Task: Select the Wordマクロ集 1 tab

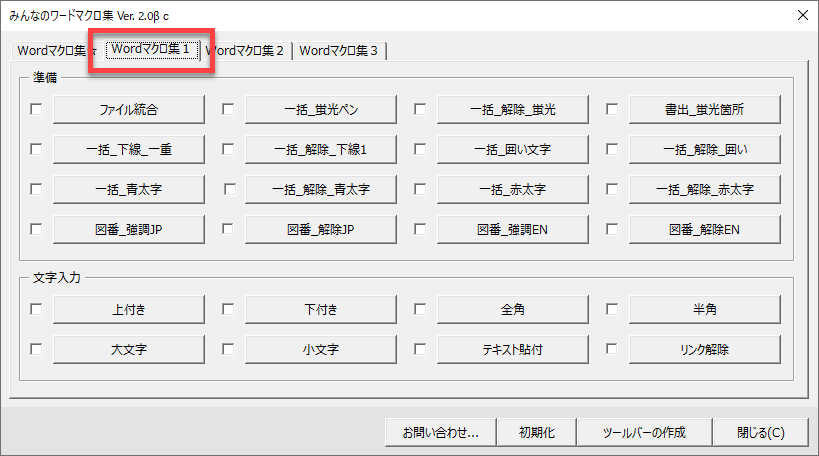Action: click(151, 49)
